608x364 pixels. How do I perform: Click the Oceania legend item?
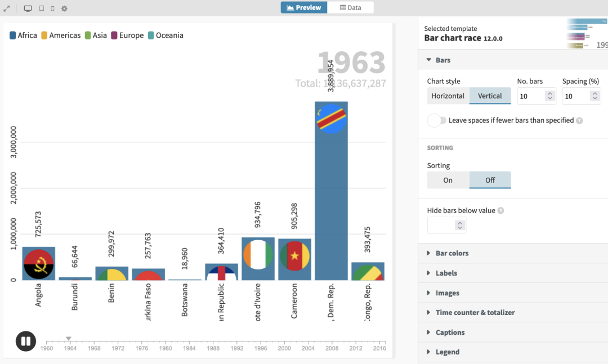(166, 35)
